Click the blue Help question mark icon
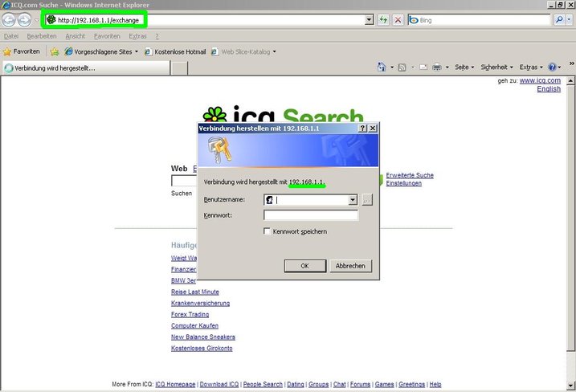The image size is (576, 392). tap(552, 67)
